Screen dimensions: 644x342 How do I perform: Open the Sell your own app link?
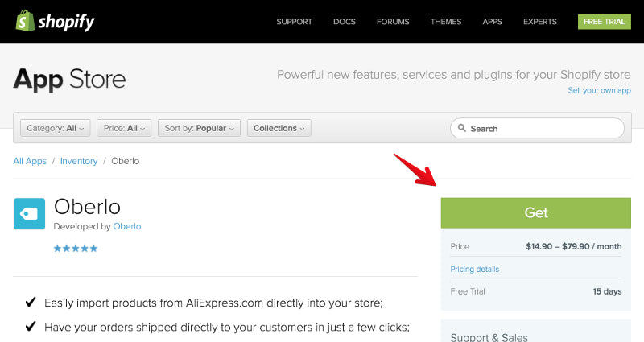(x=599, y=90)
